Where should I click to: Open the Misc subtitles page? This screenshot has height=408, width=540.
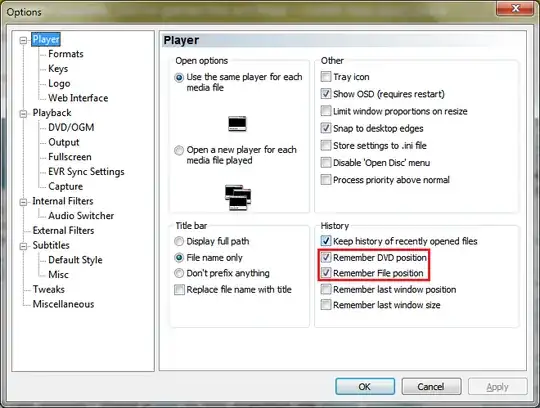58,275
